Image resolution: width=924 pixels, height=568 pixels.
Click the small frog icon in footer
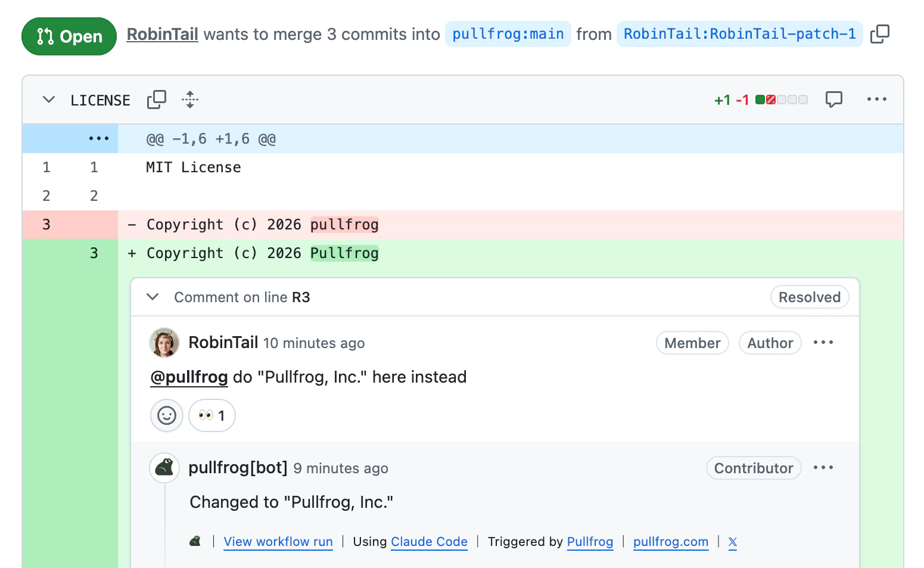[x=195, y=541]
